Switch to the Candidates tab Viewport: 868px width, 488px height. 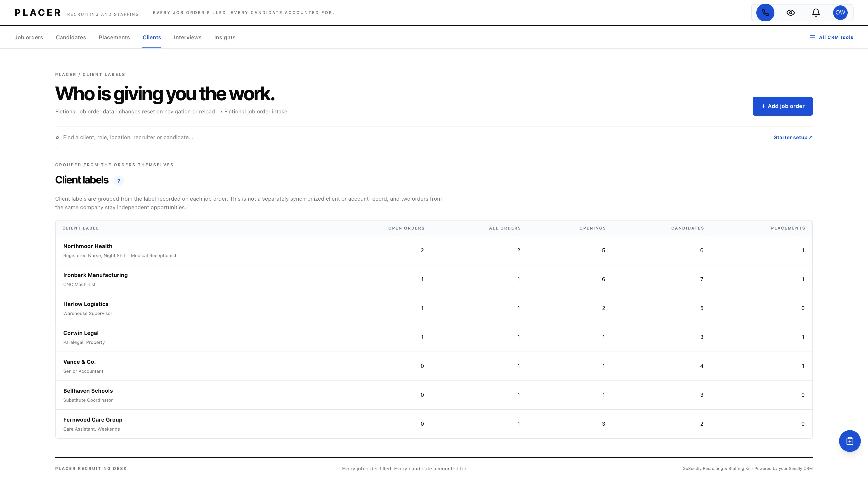(71, 37)
